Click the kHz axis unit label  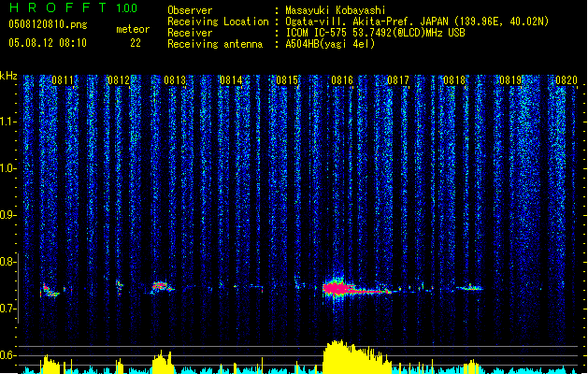click(x=8, y=76)
